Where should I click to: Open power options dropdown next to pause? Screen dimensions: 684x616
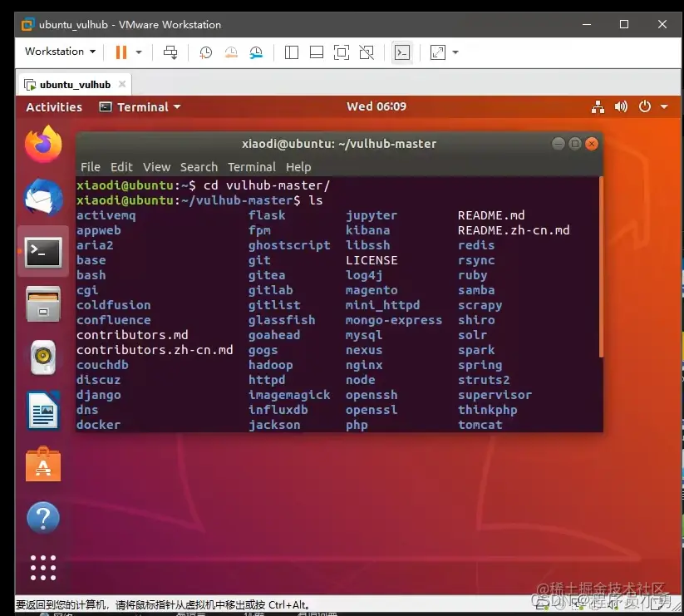[139, 52]
